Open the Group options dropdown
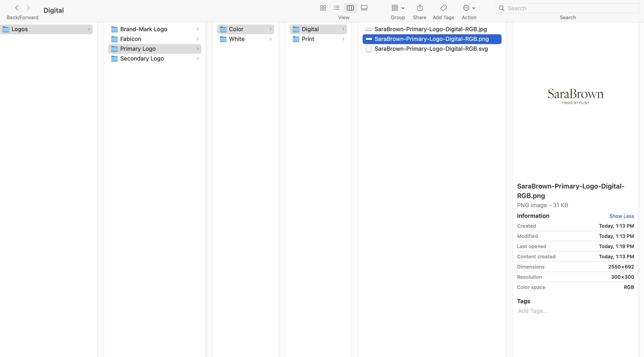The image size is (644, 357). [x=398, y=8]
